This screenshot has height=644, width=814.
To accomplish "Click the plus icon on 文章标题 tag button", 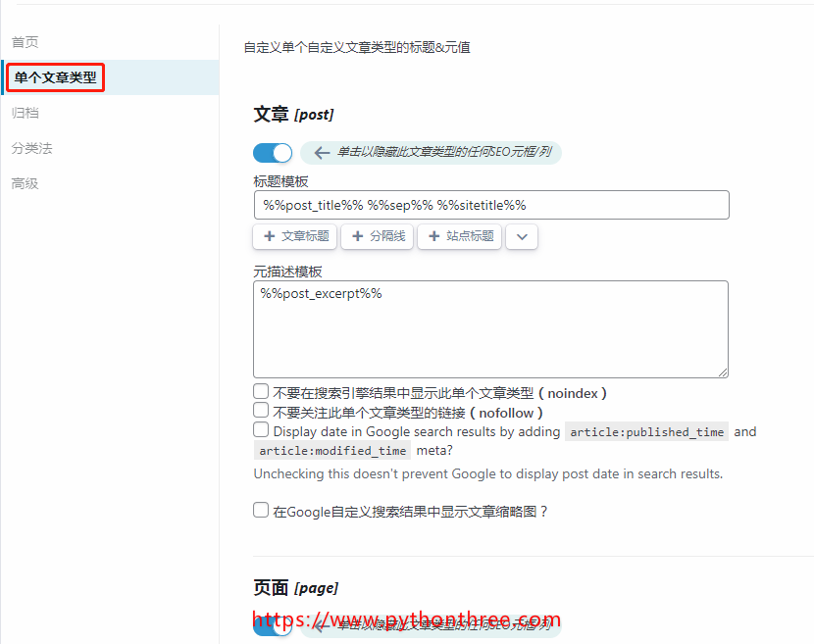I will (x=268, y=236).
